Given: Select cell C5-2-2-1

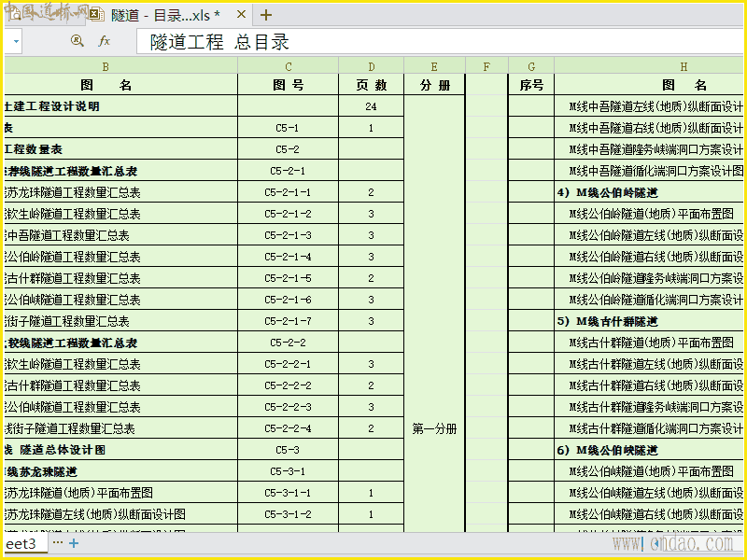Looking at the screenshot, I should pos(288,364).
